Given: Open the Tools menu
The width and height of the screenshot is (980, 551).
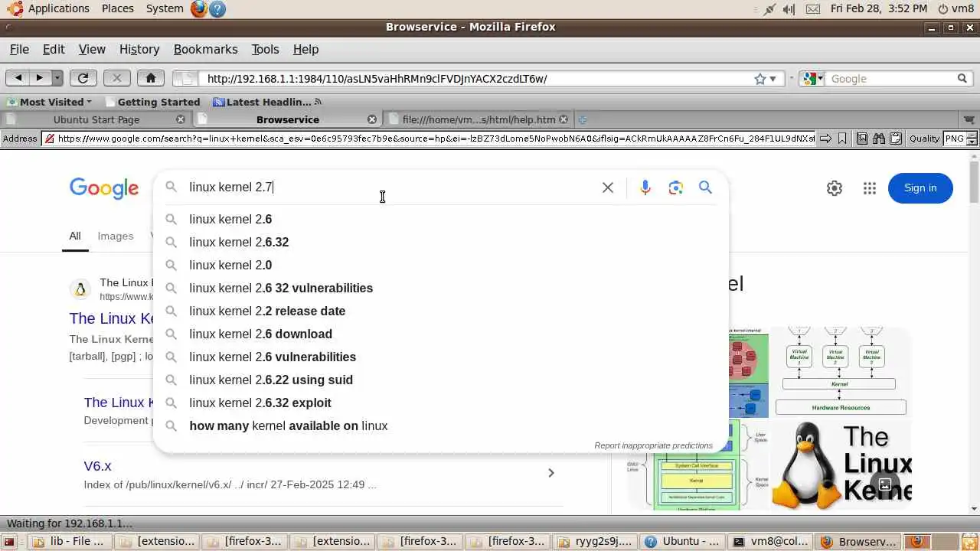Looking at the screenshot, I should click(x=265, y=49).
